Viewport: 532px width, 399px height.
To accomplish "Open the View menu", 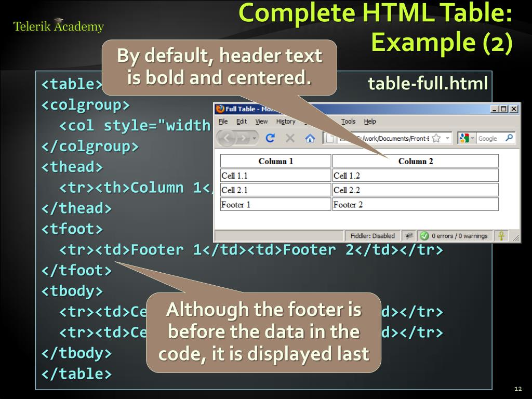I will point(261,122).
